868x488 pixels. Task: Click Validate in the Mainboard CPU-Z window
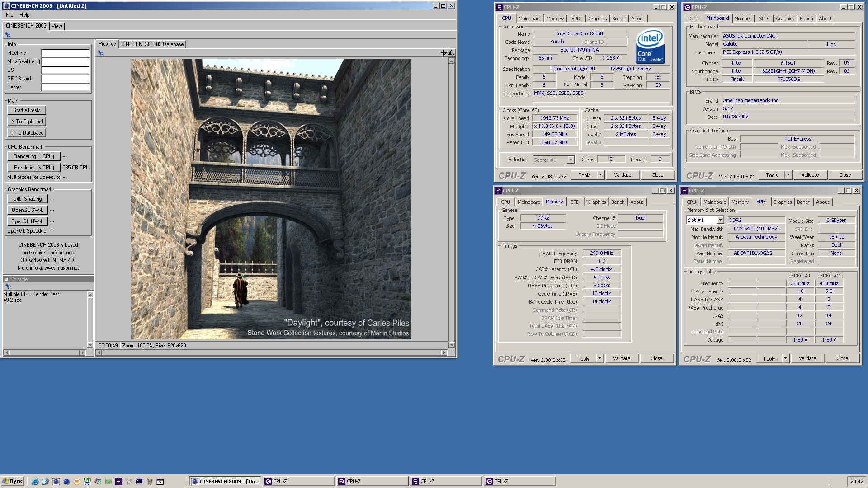click(x=810, y=175)
